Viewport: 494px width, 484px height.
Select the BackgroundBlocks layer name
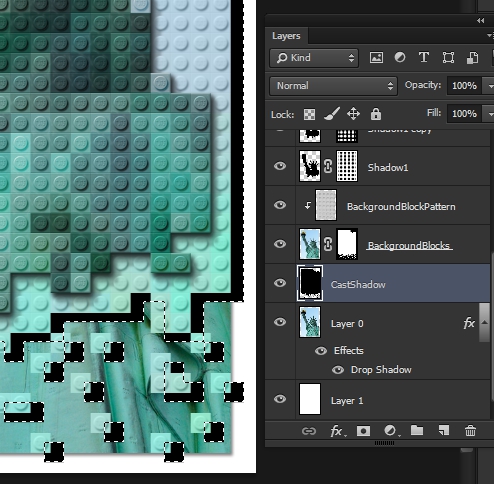pos(409,246)
